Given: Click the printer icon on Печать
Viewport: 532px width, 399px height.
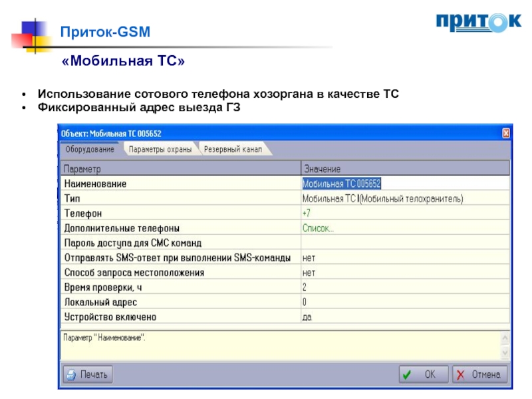Looking at the screenshot, I should click(x=71, y=375).
